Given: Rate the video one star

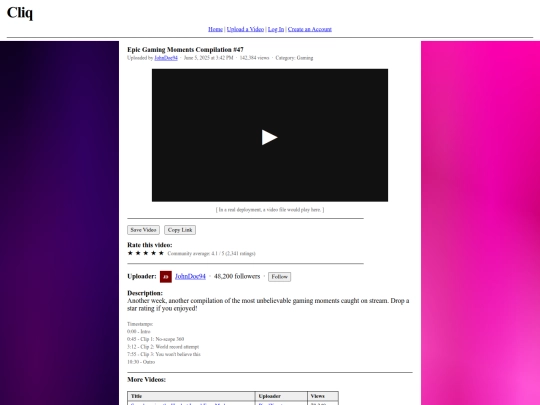Looking at the screenshot, I should tap(130, 253).
